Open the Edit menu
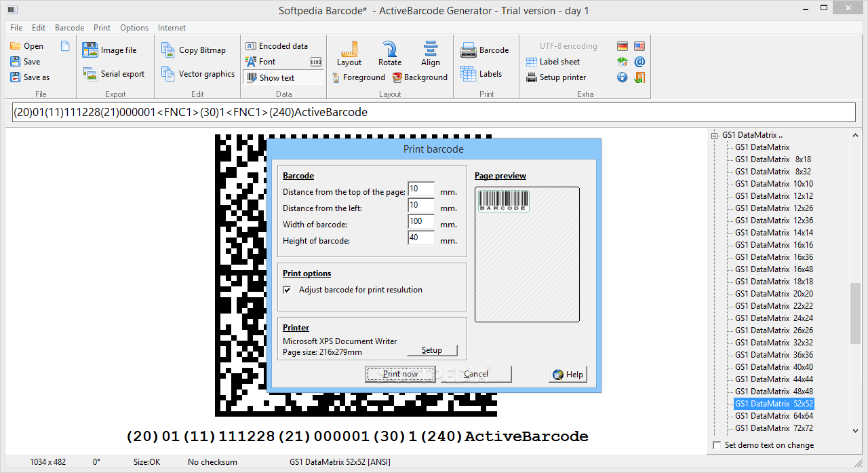 39,28
